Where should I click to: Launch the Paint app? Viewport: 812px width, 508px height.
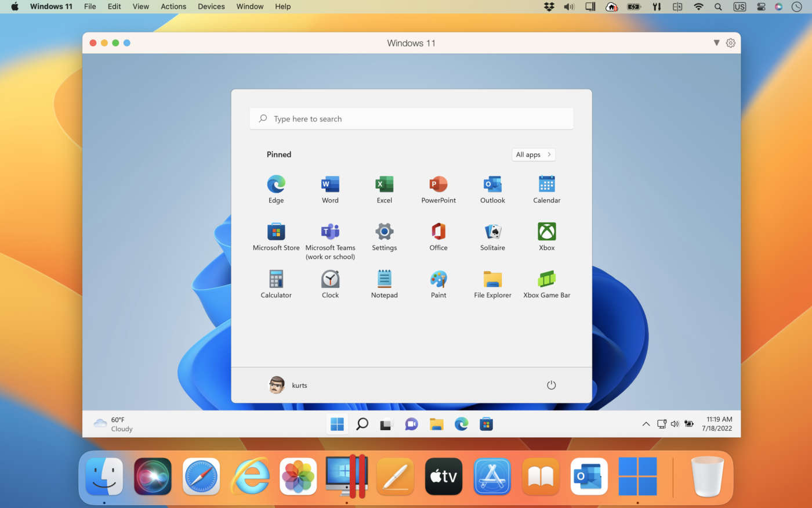(438, 280)
